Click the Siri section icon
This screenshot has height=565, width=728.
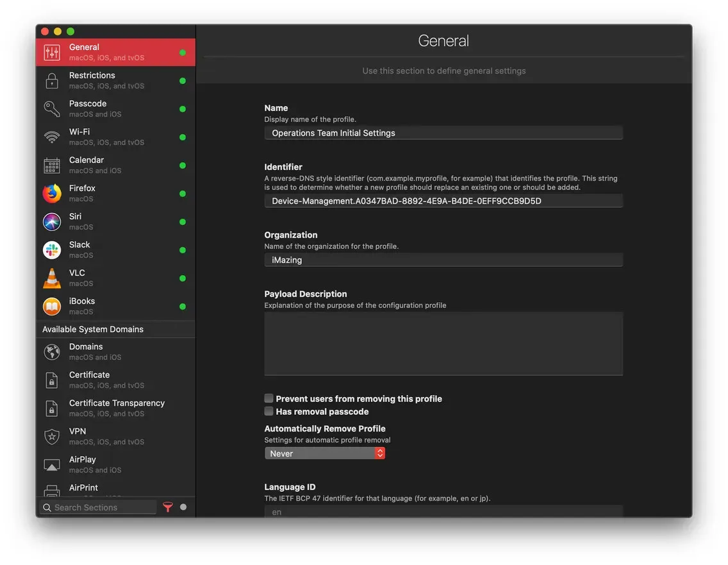tap(52, 221)
